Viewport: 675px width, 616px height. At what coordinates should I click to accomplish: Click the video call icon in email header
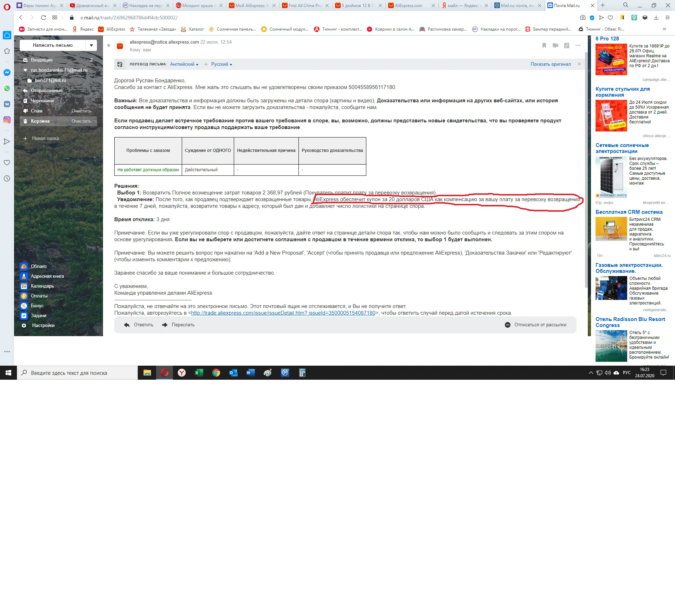pyautogui.click(x=555, y=45)
